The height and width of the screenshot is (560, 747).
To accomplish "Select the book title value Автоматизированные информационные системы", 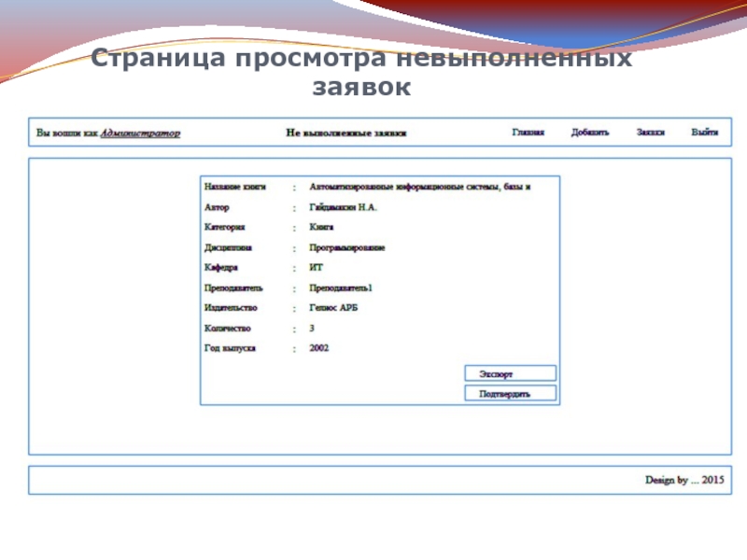I will [419, 187].
